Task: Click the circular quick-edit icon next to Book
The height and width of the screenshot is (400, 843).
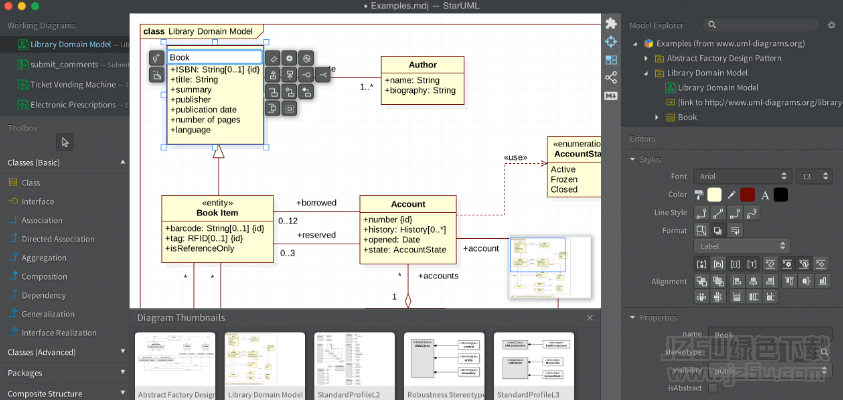Action: point(306,58)
